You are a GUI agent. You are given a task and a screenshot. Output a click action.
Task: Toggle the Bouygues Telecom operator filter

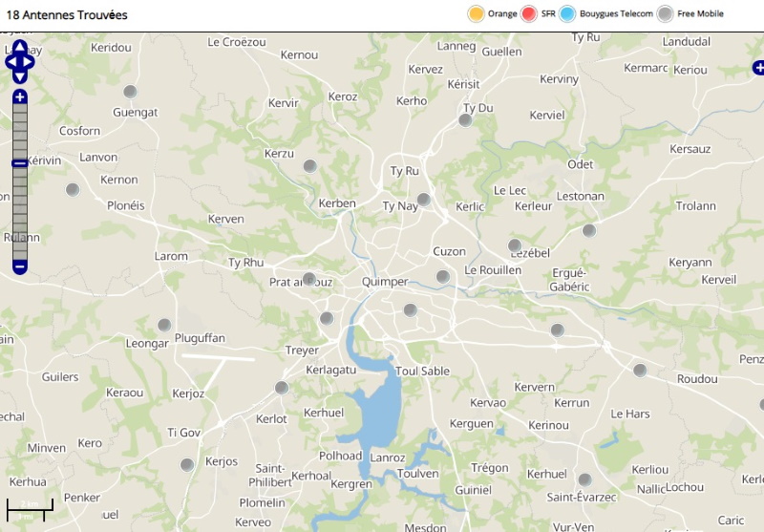coord(567,14)
